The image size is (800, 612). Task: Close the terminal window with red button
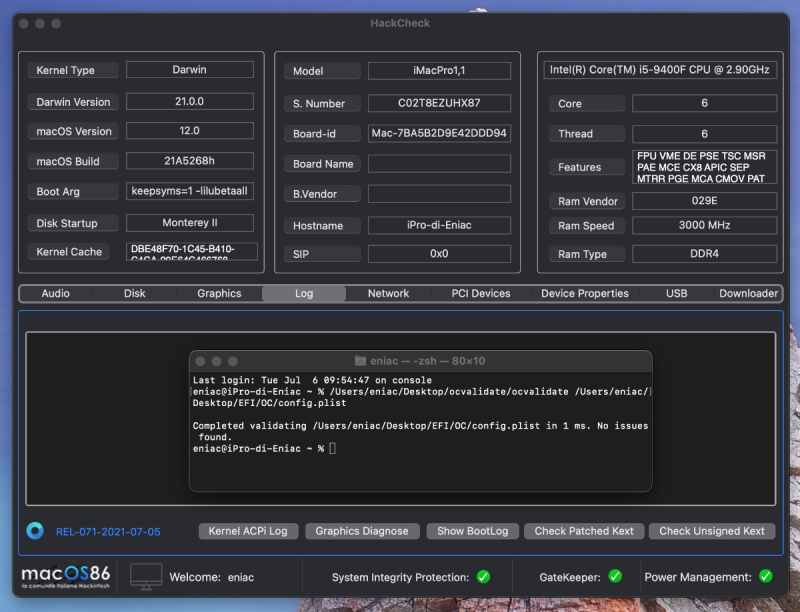click(200, 361)
